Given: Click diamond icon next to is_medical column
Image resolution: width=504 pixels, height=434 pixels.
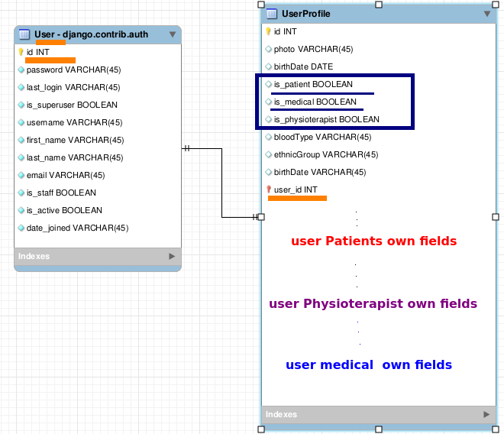Looking at the screenshot, I should click(x=269, y=102).
